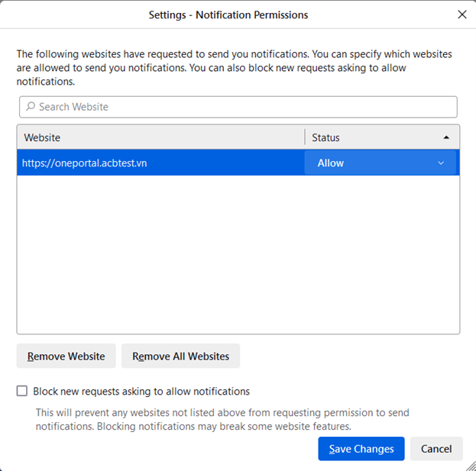Click the Search Website input field
This screenshot has height=471, width=476.
pyautogui.click(x=238, y=107)
